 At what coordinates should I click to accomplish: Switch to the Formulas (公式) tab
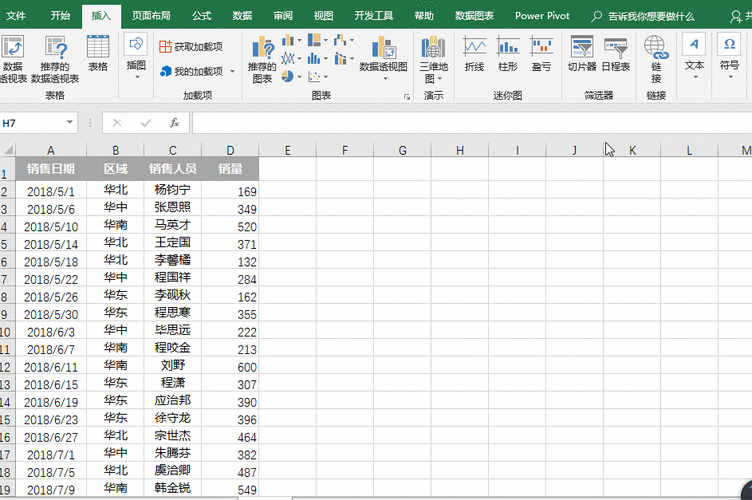click(201, 16)
